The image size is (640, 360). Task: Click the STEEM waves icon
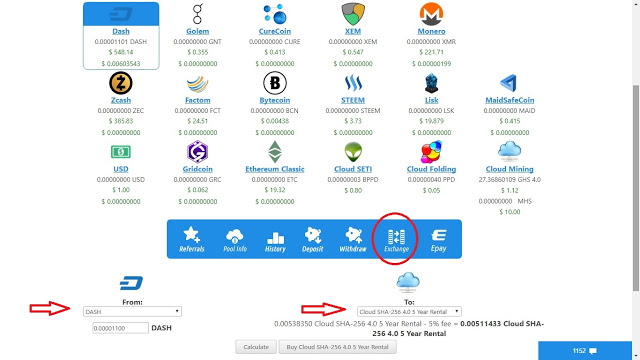[353, 83]
